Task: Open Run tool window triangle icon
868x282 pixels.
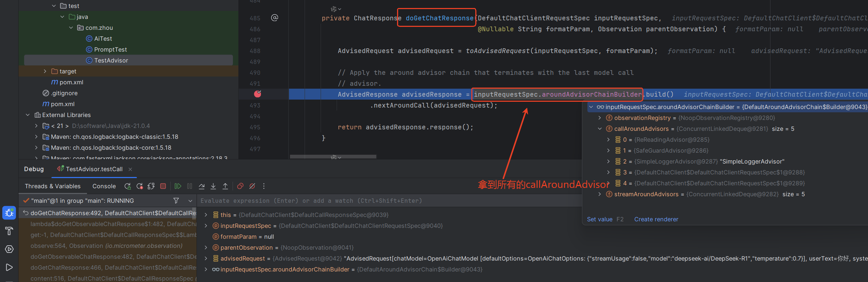Action: click(9, 267)
